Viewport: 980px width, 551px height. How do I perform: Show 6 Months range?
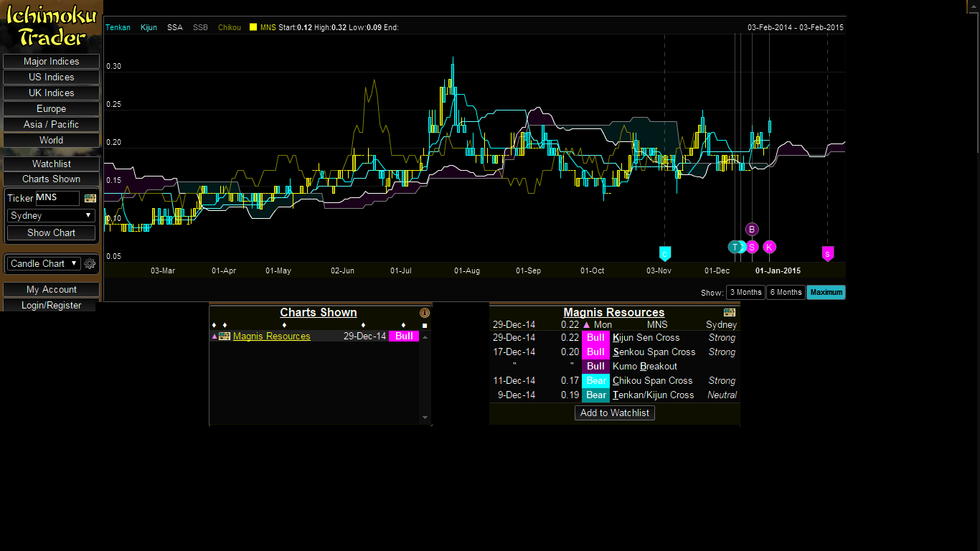[786, 293]
